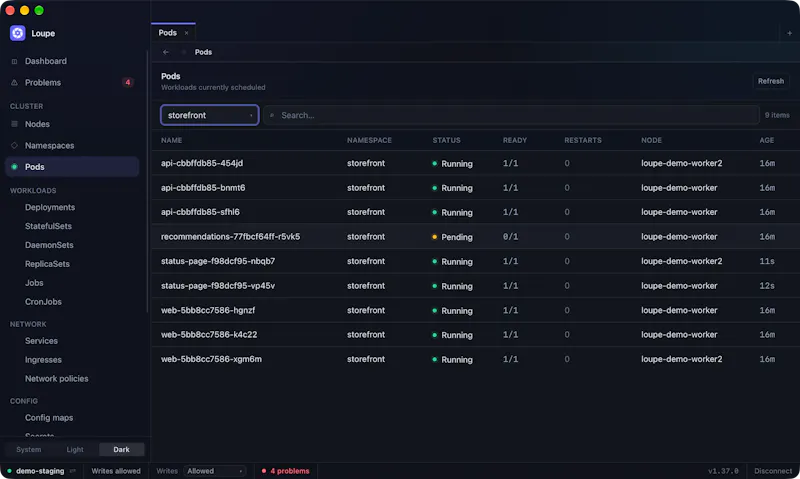Select the Dark theme option
800x479 pixels.
click(x=121, y=449)
